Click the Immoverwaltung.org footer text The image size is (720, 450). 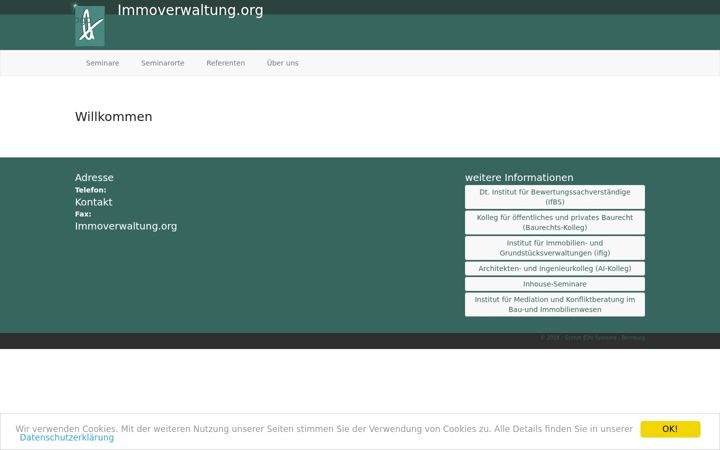pyautogui.click(x=126, y=226)
